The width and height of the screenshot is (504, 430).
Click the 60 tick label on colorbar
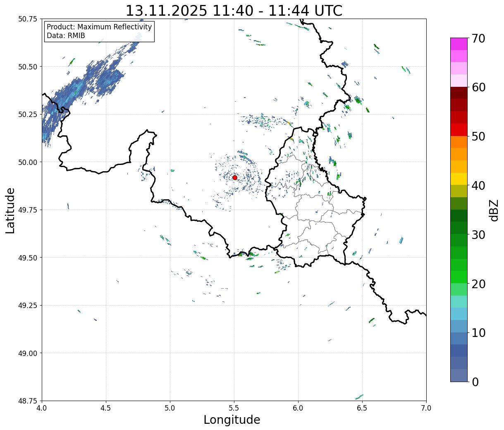[x=478, y=87]
